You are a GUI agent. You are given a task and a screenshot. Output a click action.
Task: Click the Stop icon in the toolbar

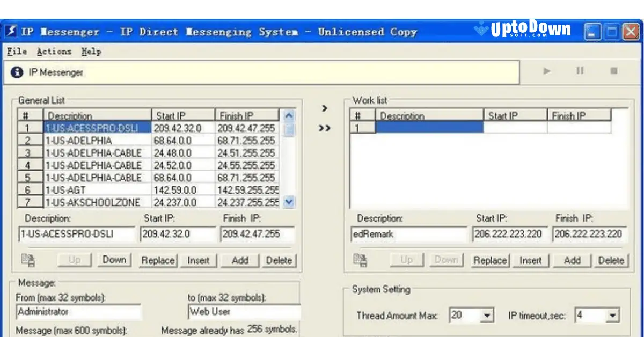(x=613, y=71)
